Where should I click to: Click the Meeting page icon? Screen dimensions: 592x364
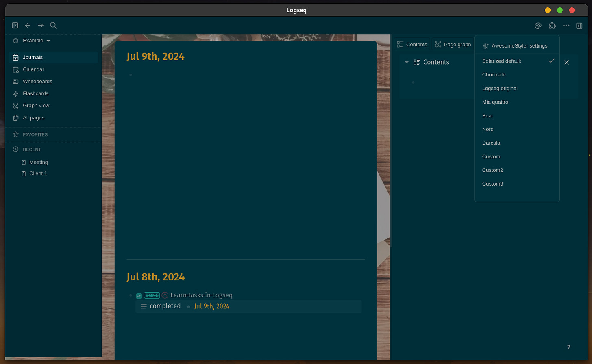click(24, 162)
